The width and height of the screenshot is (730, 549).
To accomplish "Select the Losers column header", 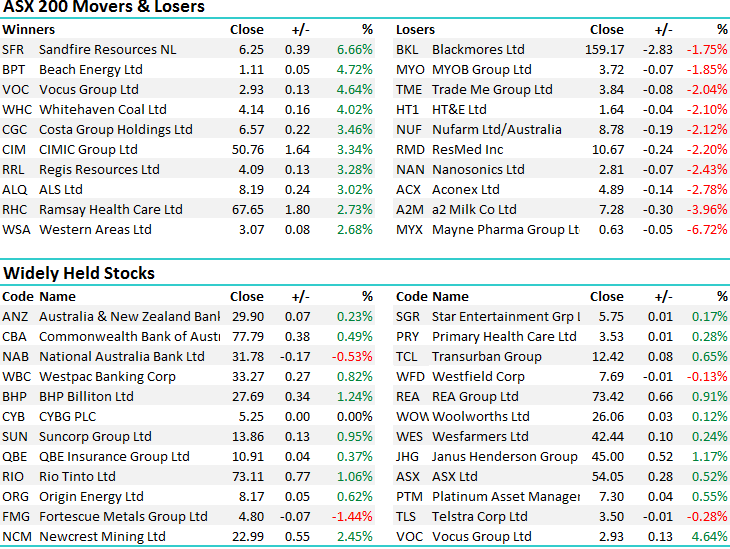I will (416, 30).
